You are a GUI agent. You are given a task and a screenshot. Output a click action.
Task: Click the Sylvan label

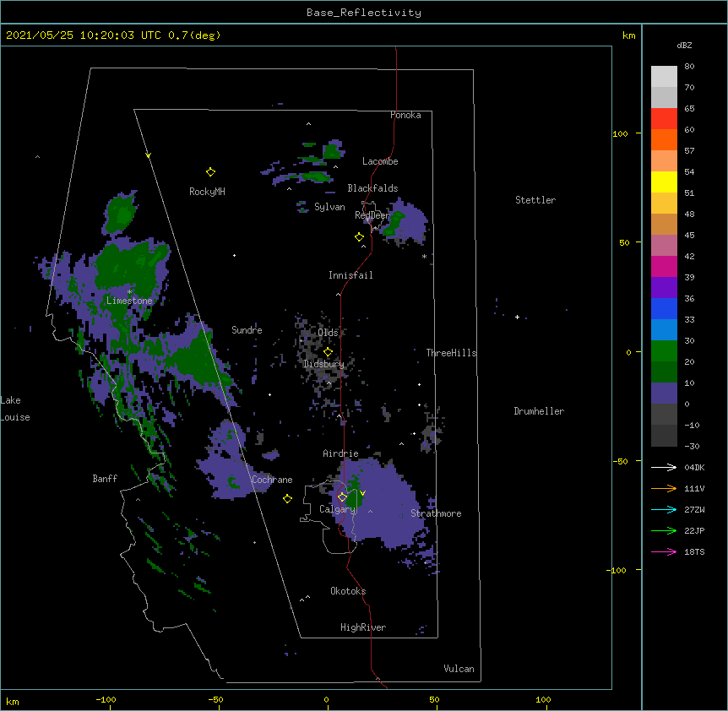click(329, 207)
